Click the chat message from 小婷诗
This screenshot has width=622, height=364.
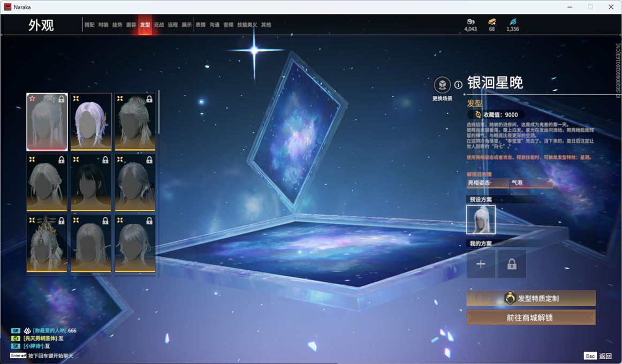(31, 346)
